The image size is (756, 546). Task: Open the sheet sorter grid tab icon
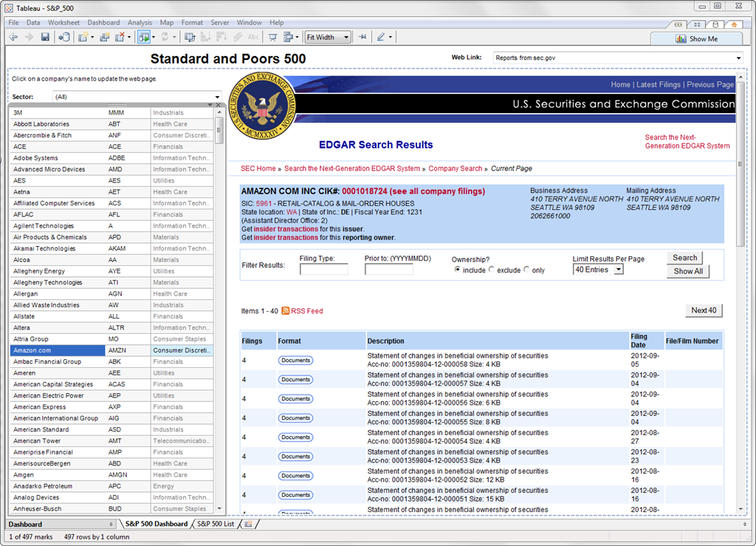click(x=697, y=24)
